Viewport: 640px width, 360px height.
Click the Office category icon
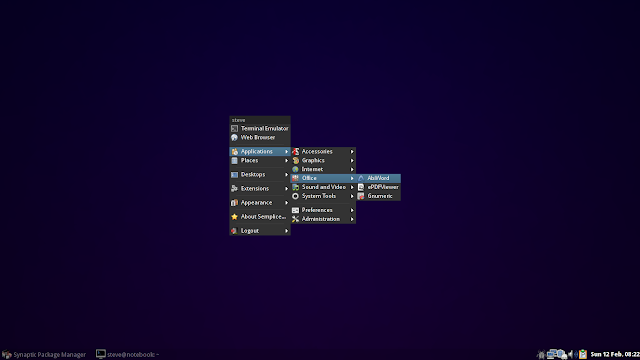[296, 178]
